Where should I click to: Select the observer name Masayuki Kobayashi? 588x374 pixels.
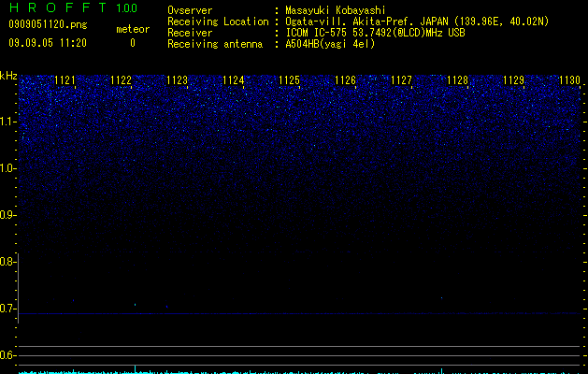pyautogui.click(x=336, y=10)
